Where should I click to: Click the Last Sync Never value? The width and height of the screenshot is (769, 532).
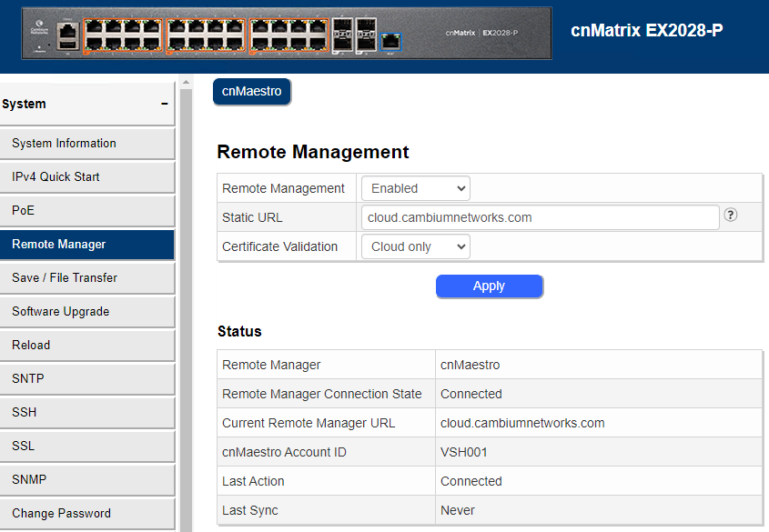point(458,510)
